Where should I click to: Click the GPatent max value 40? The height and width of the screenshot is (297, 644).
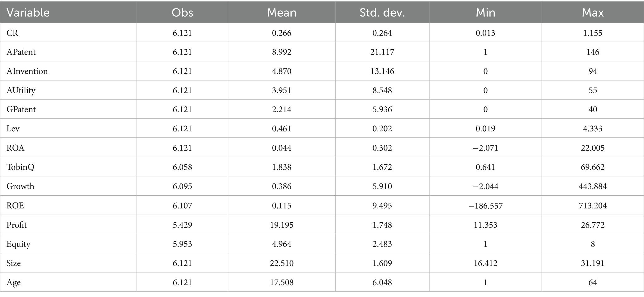(593, 110)
